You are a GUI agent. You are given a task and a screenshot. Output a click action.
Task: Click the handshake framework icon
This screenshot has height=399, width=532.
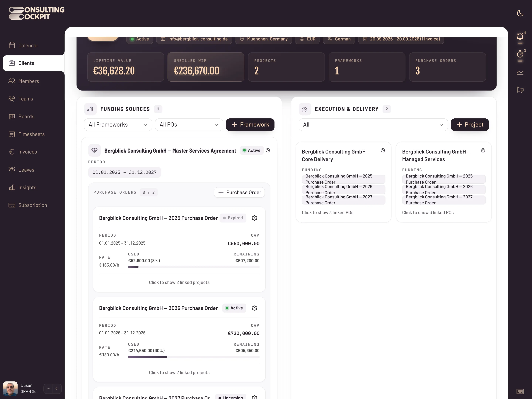[x=95, y=150]
